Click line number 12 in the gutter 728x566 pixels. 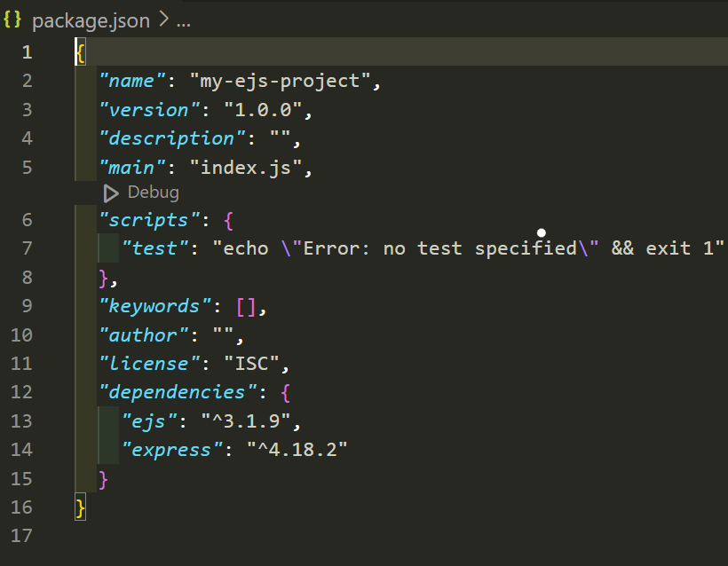pos(21,392)
